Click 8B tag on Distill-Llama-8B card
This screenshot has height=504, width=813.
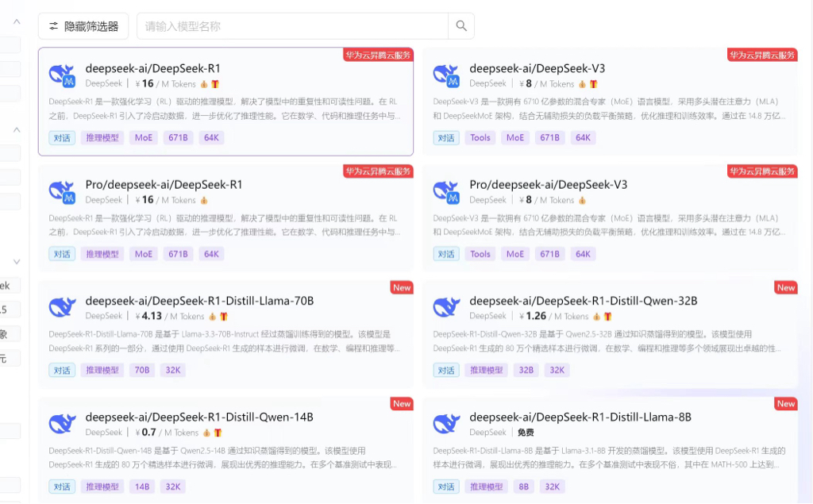pos(524,487)
